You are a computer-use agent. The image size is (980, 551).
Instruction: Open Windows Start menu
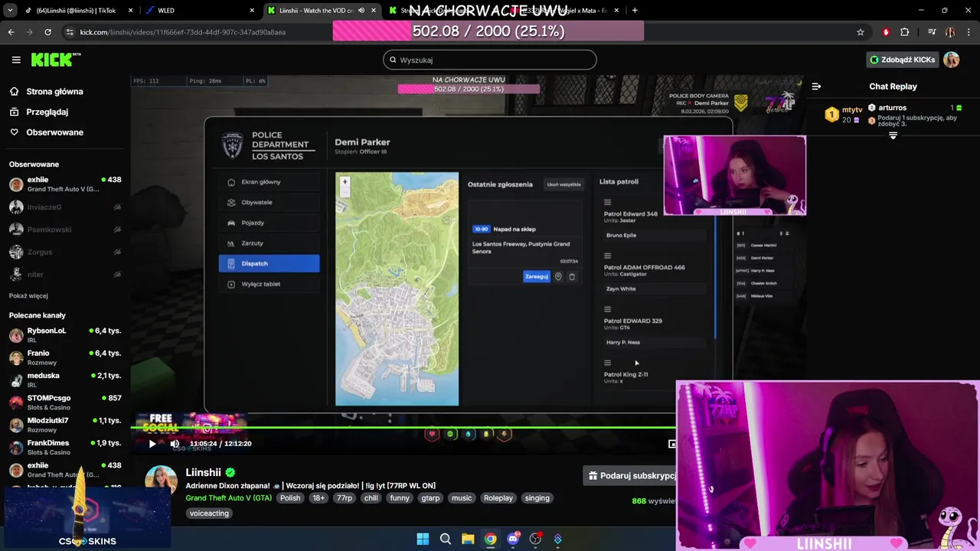tap(423, 539)
